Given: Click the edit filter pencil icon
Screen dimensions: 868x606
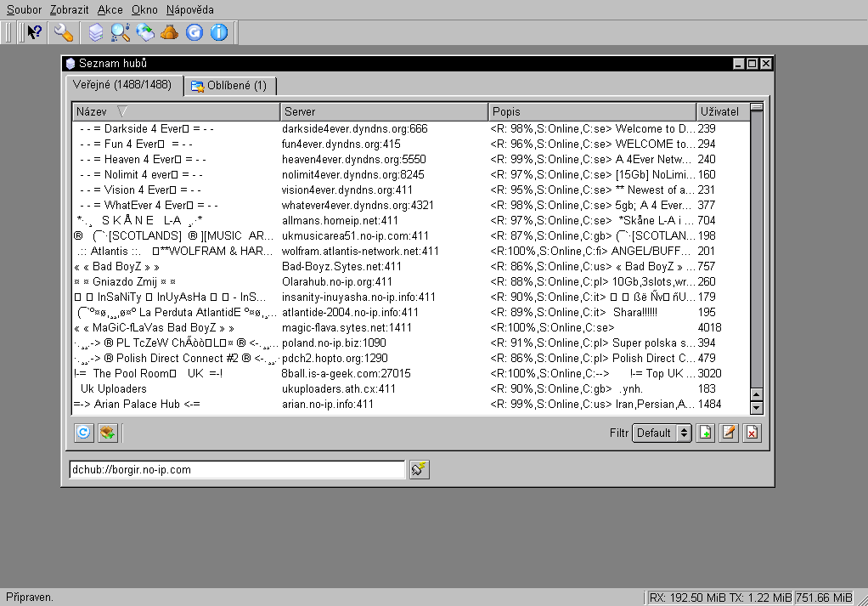Looking at the screenshot, I should tap(728, 433).
